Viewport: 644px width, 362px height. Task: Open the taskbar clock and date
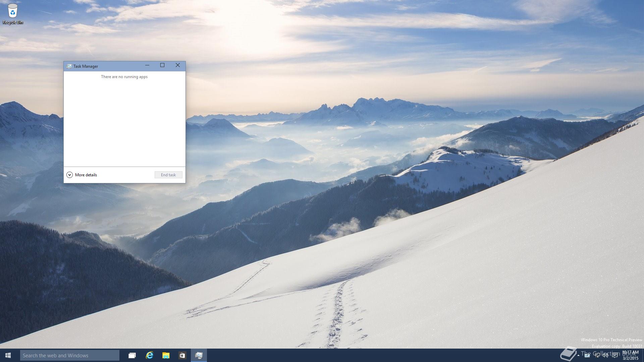[x=631, y=355]
